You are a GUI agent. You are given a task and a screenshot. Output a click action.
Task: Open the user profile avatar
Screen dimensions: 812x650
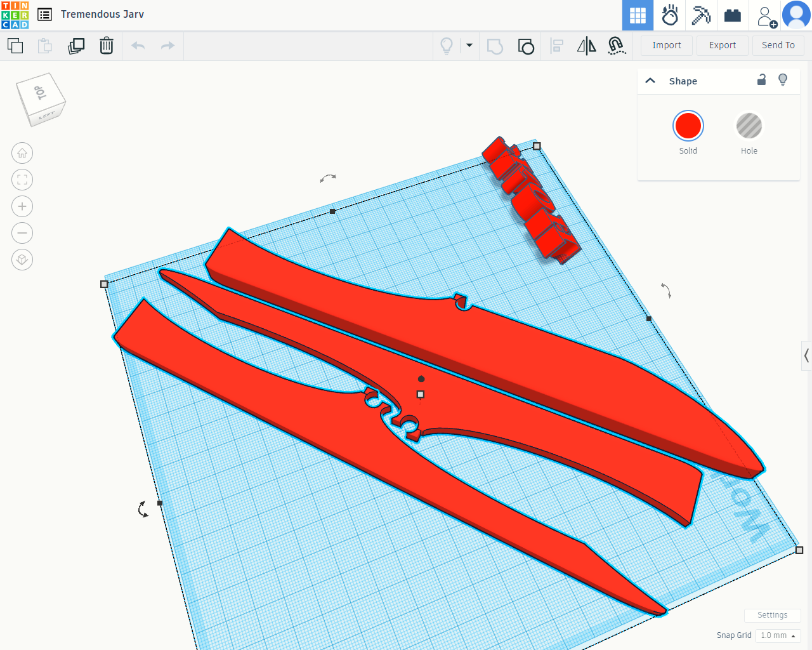point(796,15)
